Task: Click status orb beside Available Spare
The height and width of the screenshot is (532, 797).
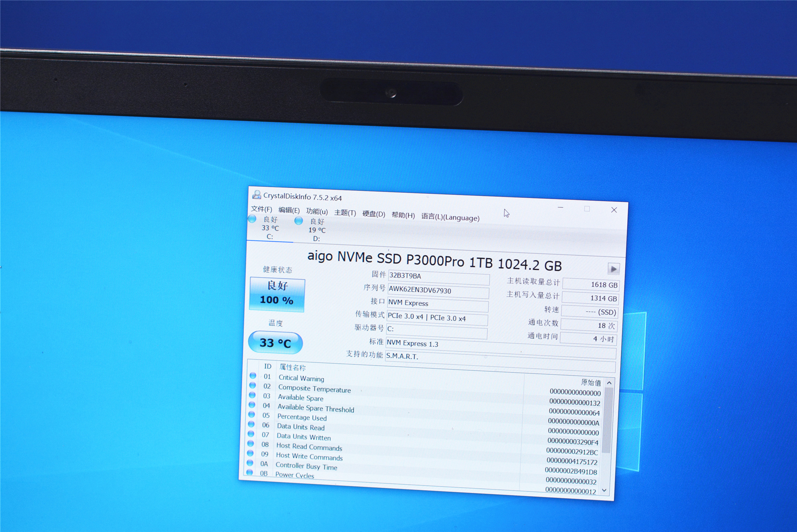Action: [252, 395]
